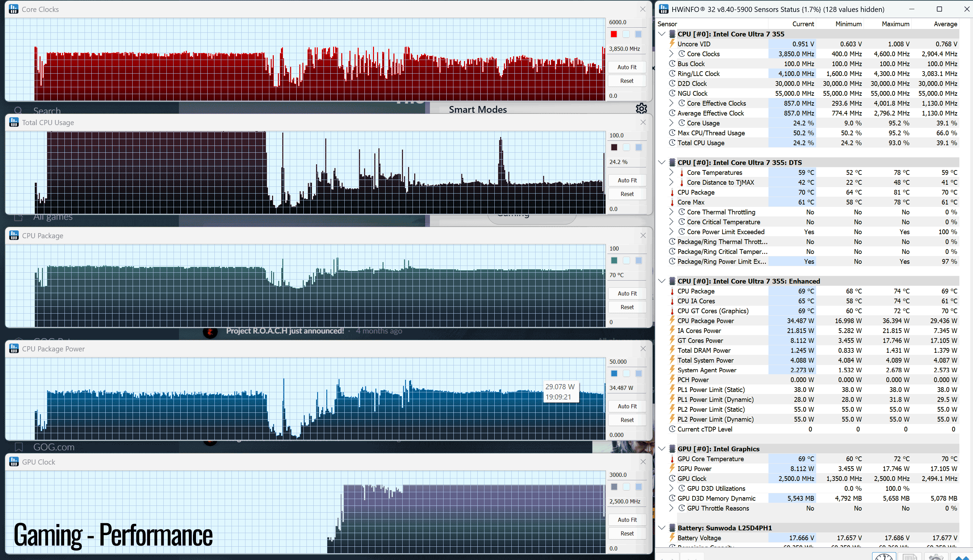Collapse the CPU Intel Core Ultra 7 355 Enhanced group
Screen dimensions: 973x560
click(662, 281)
